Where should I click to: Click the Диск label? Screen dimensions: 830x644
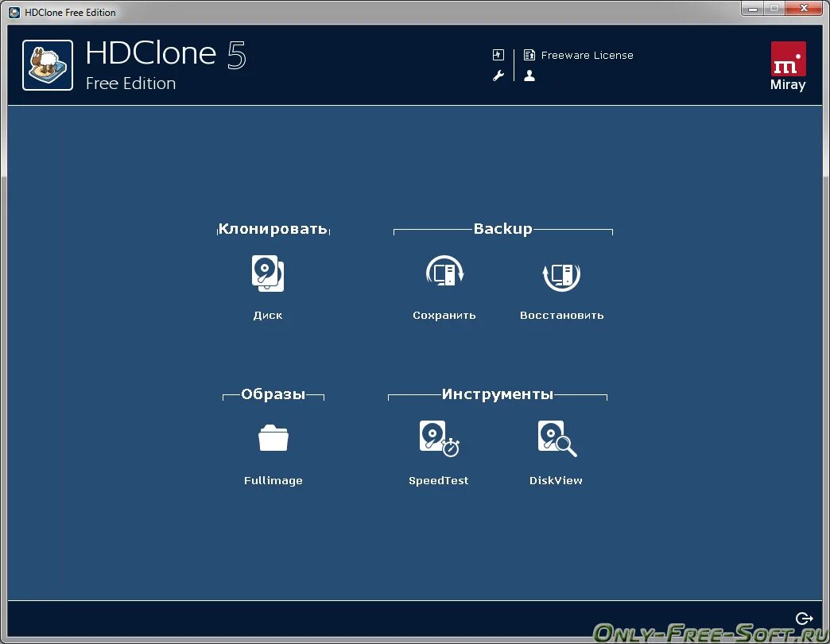(x=268, y=316)
